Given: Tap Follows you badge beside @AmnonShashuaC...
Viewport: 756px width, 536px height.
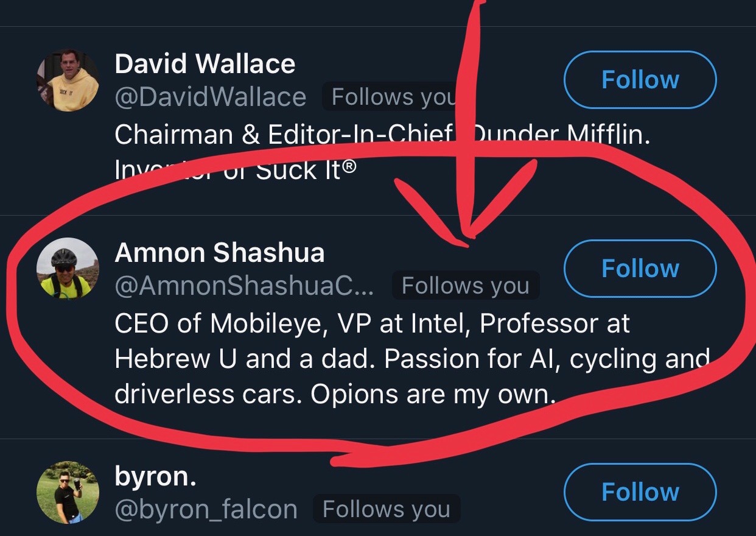Looking at the screenshot, I should (466, 286).
